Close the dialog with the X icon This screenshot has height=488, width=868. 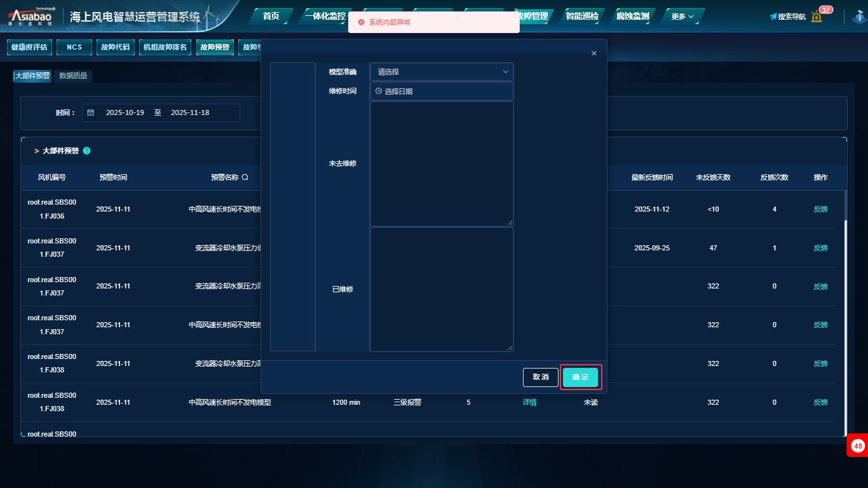coord(594,53)
